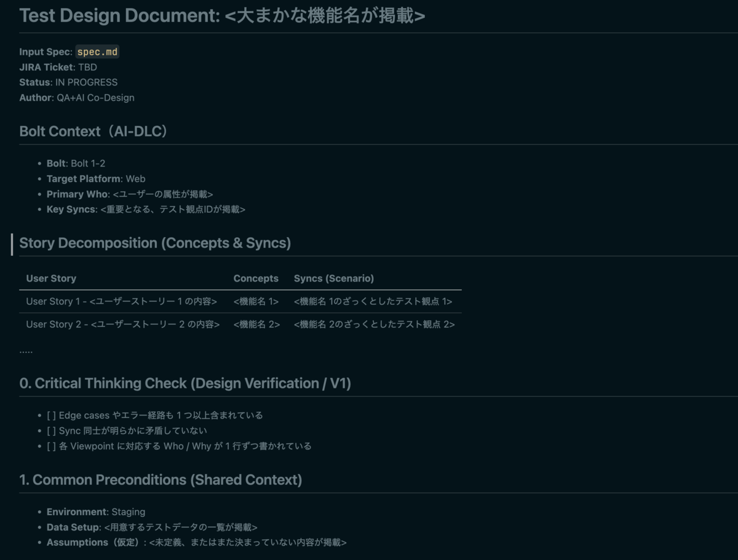This screenshot has width=738, height=560.
Task: Click the "<機能名 1>" Concepts cell
Action: 256,302
